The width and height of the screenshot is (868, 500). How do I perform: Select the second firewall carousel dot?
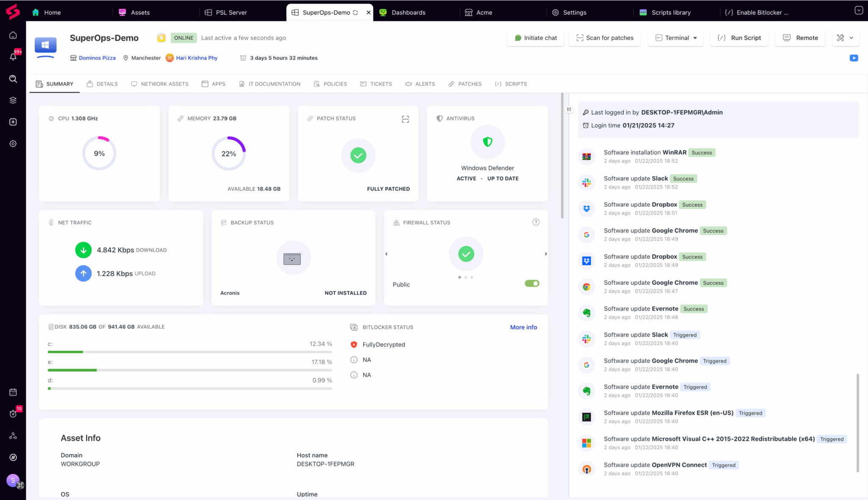pyautogui.click(x=465, y=277)
